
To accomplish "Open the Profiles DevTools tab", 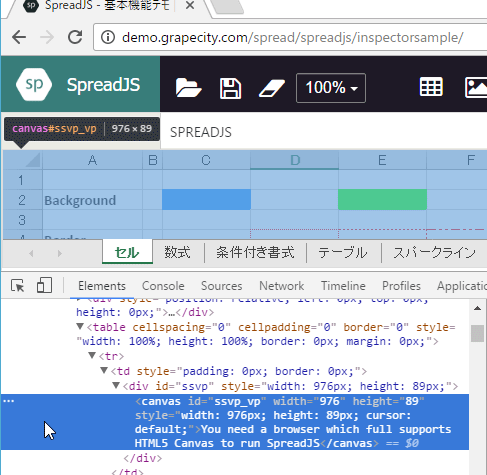I will [x=401, y=286].
